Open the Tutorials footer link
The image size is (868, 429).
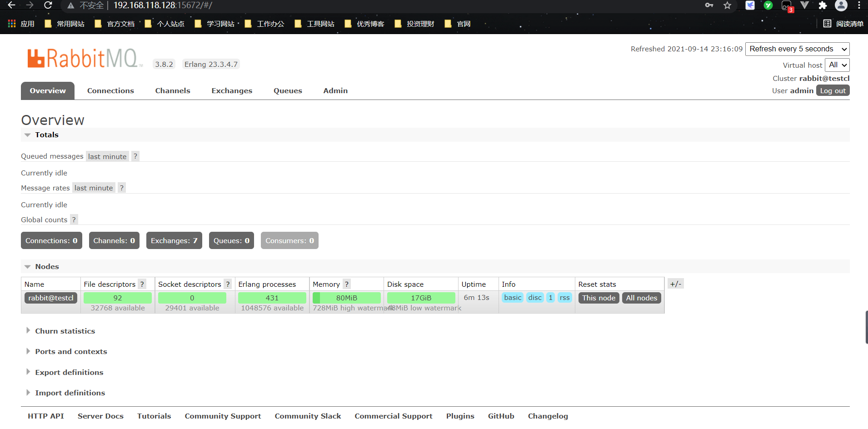(154, 416)
